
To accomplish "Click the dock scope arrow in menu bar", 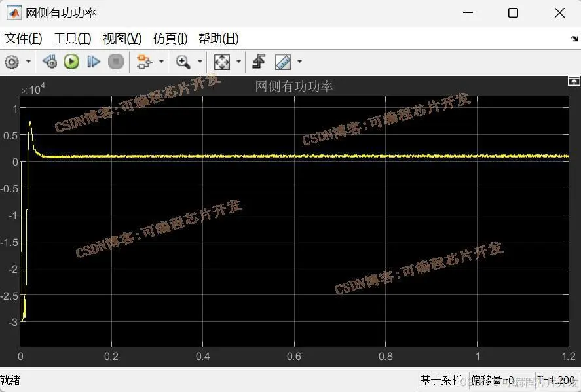I will click(x=574, y=39).
